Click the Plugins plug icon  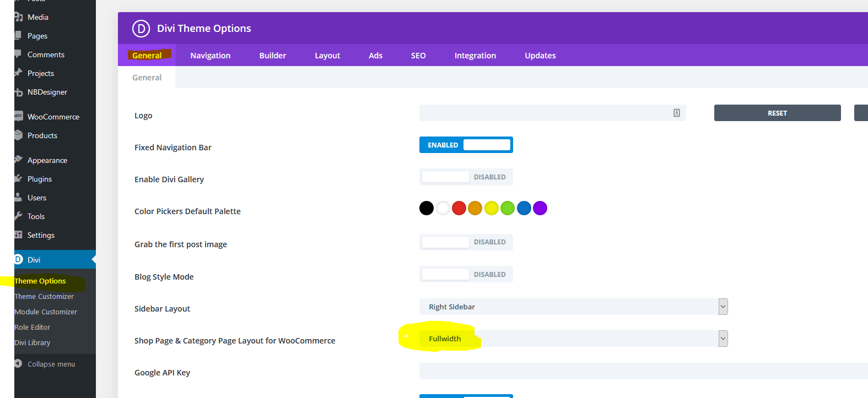pos(18,179)
